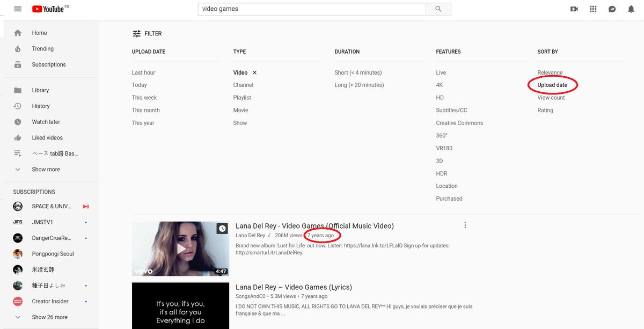Enable the Creative Commons filter
This screenshot has height=329, width=644.
(459, 123)
